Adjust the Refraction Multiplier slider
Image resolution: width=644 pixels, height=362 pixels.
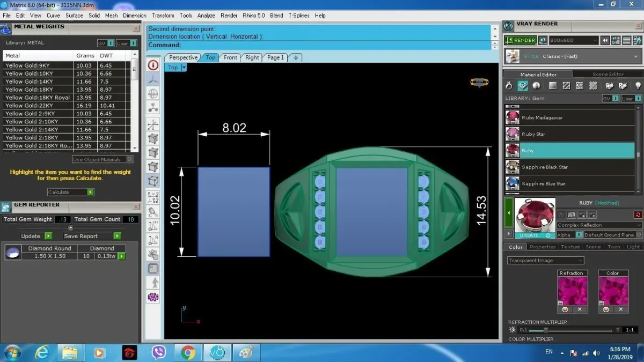click(x=546, y=330)
